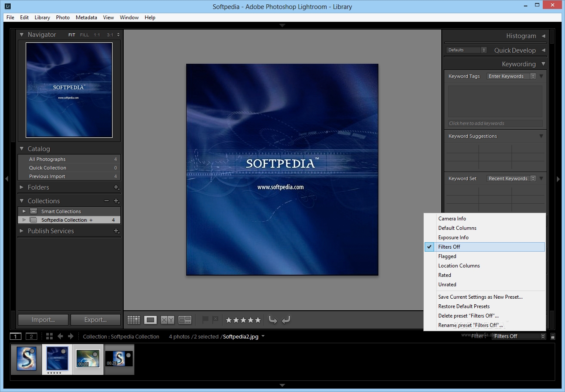565x392 pixels.
Task: Open Compare view (X|Y) icon
Action: click(167, 320)
